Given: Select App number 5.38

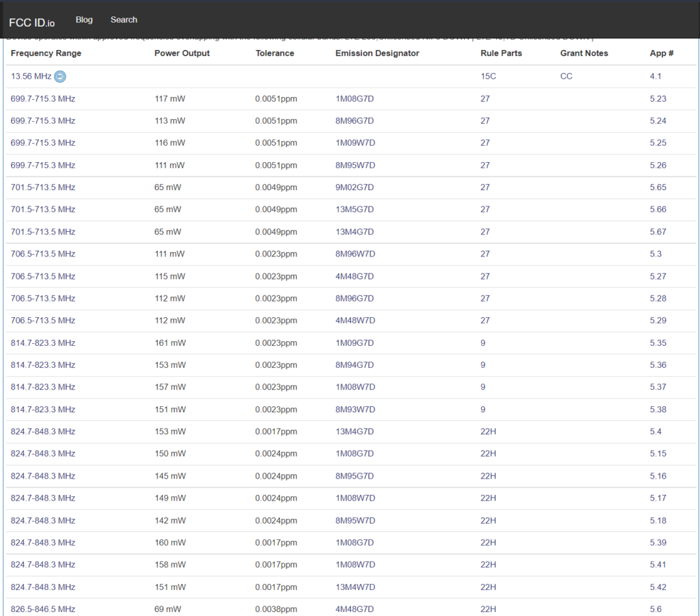Looking at the screenshot, I should 658,410.
